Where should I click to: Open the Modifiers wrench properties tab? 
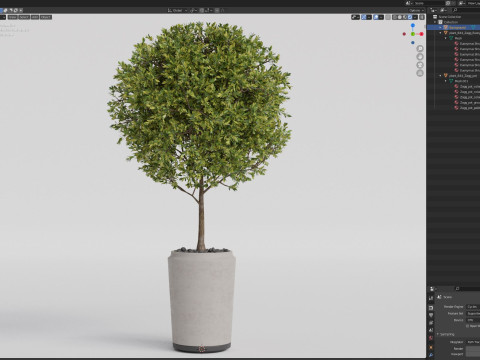[431, 355]
